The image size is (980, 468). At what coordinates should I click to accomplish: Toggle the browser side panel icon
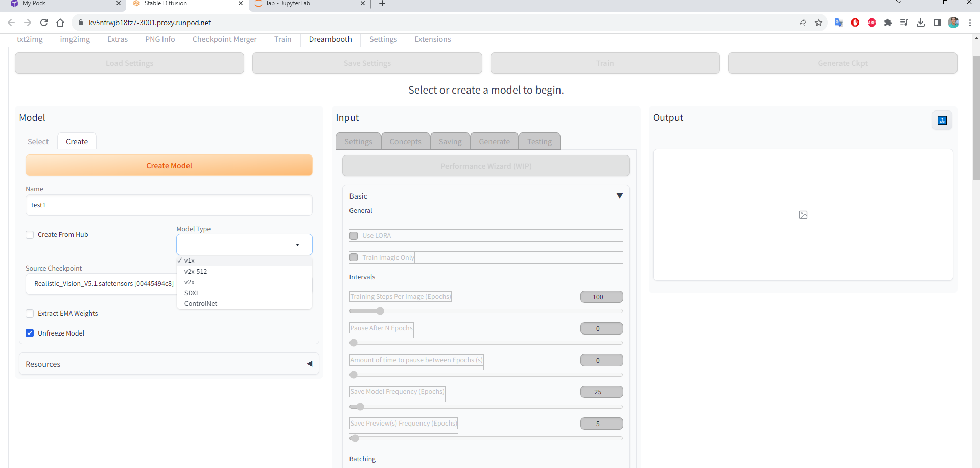pos(937,23)
